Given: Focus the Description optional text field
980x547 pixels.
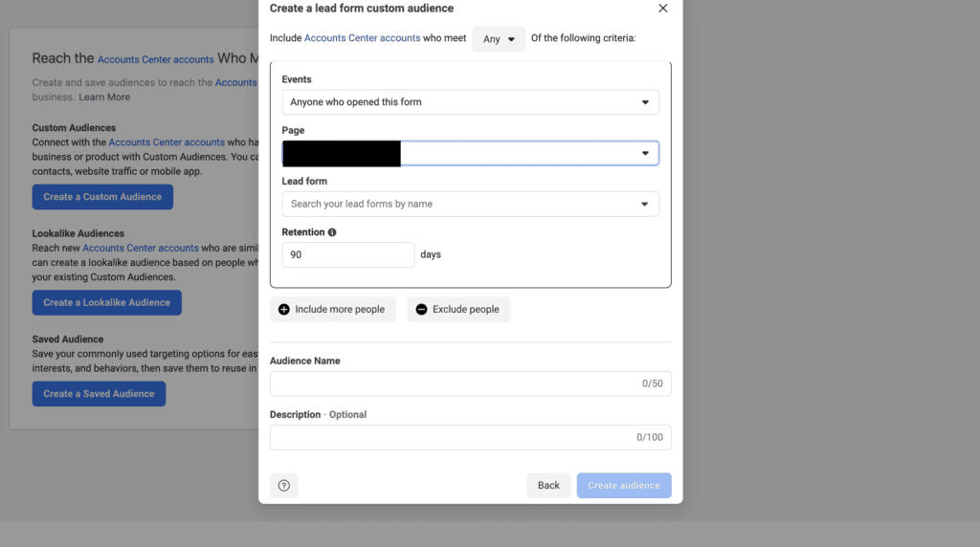Looking at the screenshot, I should click(470, 437).
